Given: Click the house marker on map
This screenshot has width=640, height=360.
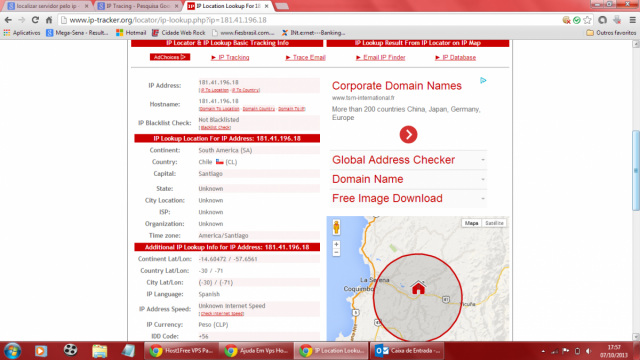Looking at the screenshot, I should point(418,287).
